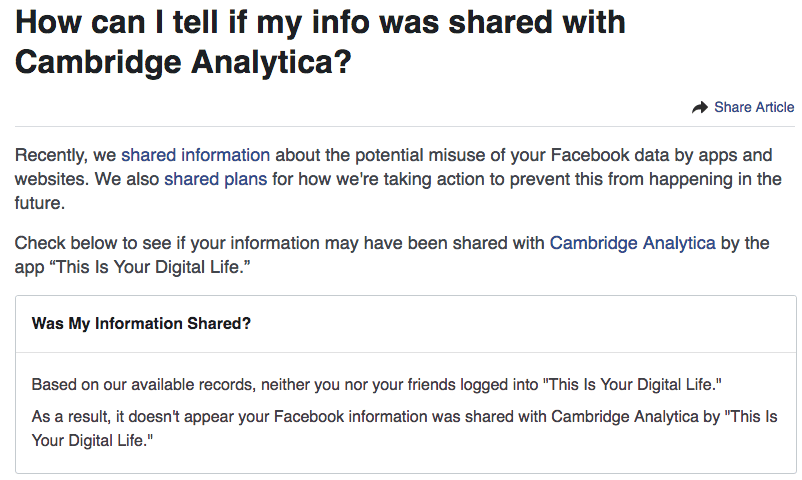Image resolution: width=802 pixels, height=480 pixels.
Task: Open the blue Cambridge Analytica link
Action: (x=632, y=242)
